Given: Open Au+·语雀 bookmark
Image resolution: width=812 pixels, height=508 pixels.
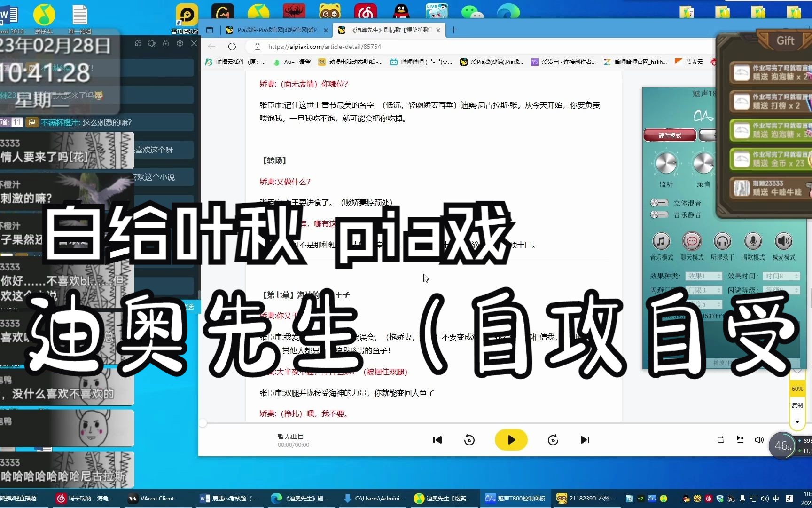Looking at the screenshot, I should point(292,62).
